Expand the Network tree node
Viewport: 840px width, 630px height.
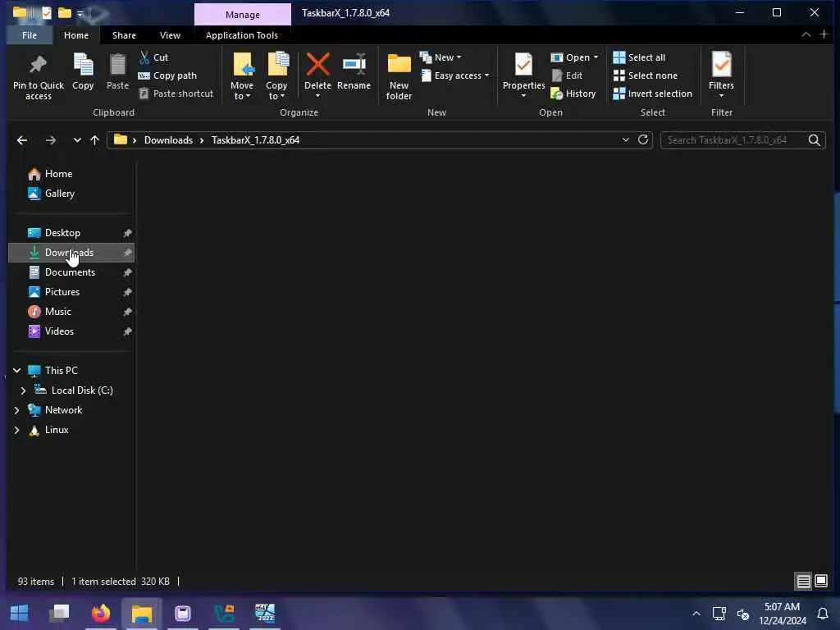[16, 410]
